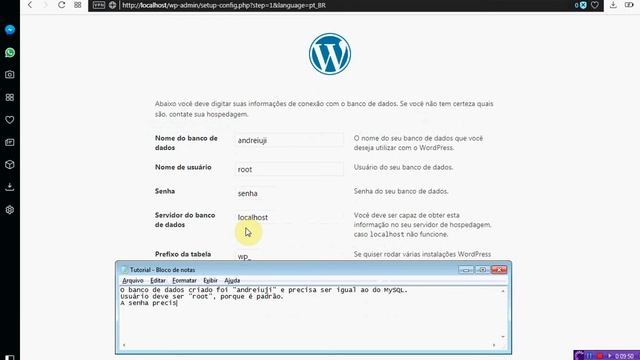Open Messenger in the sidebar
This screenshot has width=640, height=360.
(10, 30)
